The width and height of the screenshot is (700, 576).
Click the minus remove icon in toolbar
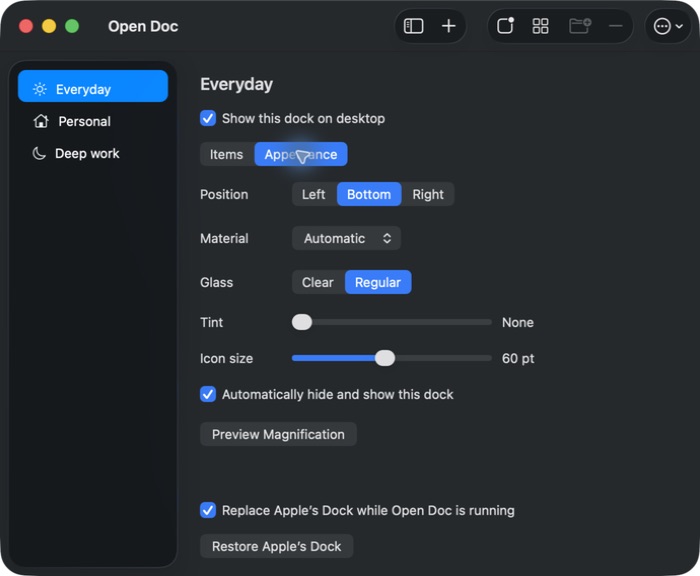tap(616, 26)
